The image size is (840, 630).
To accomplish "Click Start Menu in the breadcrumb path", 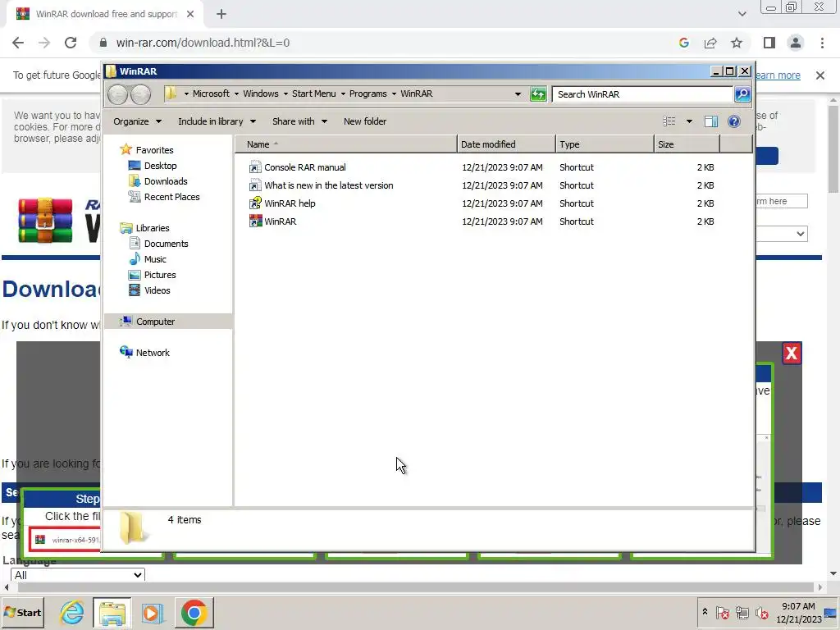I will [314, 94].
